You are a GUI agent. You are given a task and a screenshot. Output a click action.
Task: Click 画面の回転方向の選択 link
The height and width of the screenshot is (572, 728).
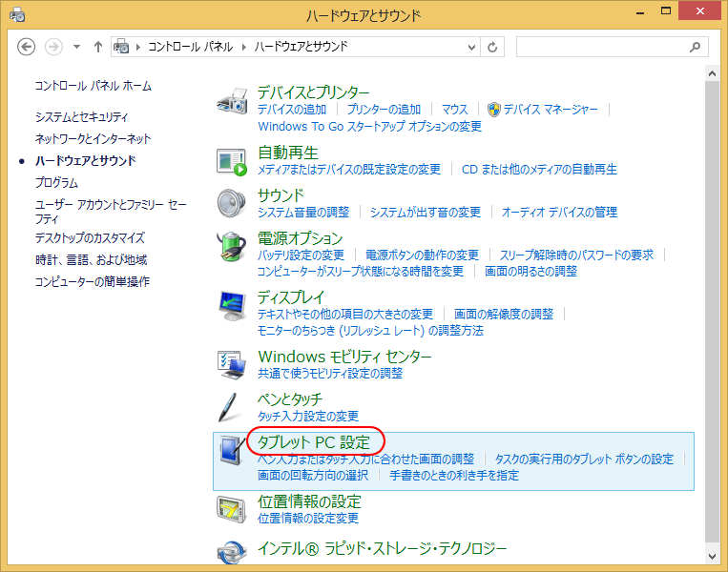click(313, 476)
